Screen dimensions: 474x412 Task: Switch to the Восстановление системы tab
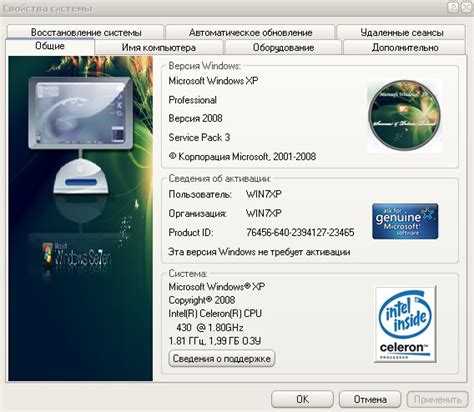point(85,32)
